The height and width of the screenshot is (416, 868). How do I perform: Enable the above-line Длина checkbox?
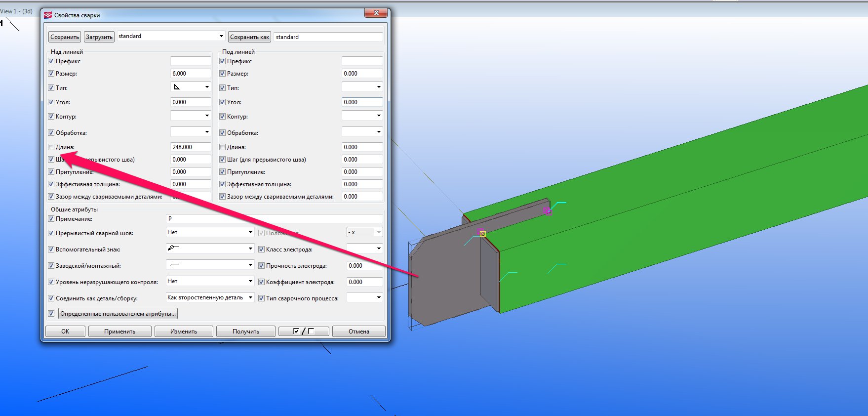pos(51,147)
